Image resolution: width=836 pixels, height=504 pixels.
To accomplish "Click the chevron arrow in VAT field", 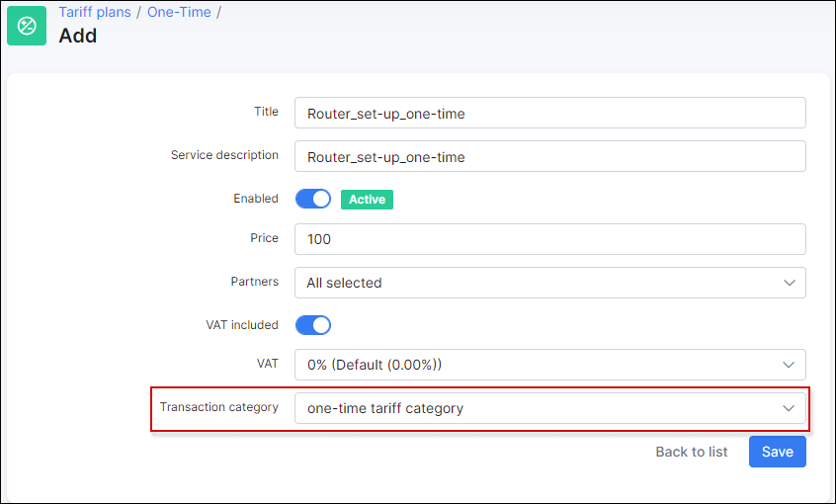I will tap(789, 365).
